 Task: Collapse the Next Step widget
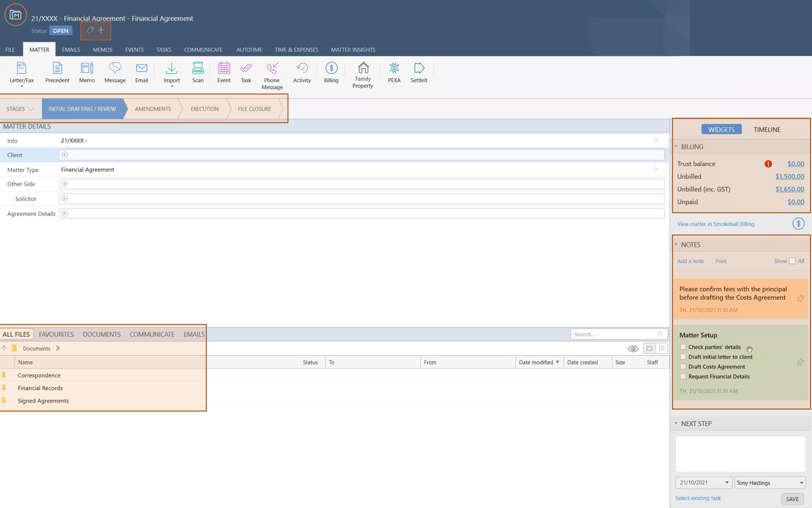pyautogui.click(x=676, y=423)
